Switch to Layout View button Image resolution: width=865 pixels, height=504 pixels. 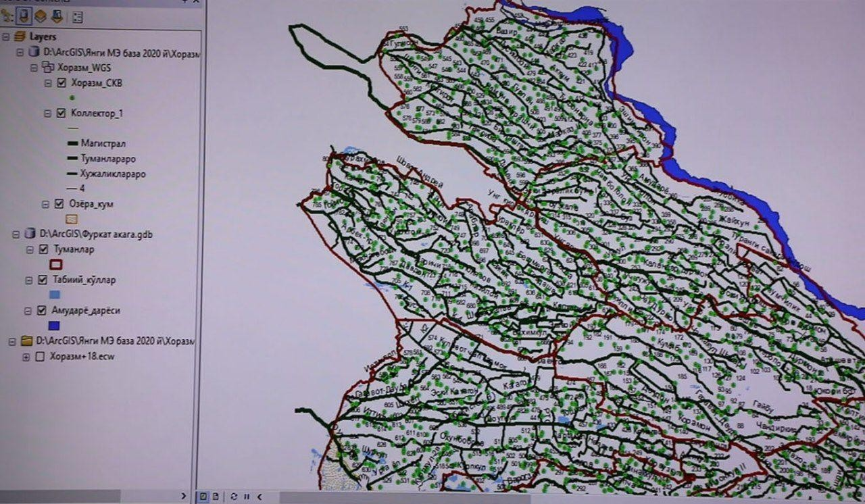coord(216,497)
